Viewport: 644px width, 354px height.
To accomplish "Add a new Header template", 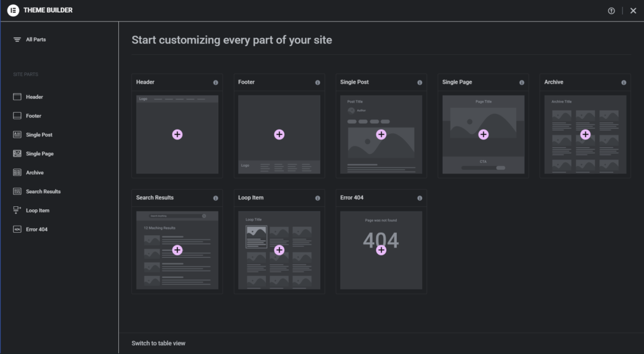I will [177, 135].
